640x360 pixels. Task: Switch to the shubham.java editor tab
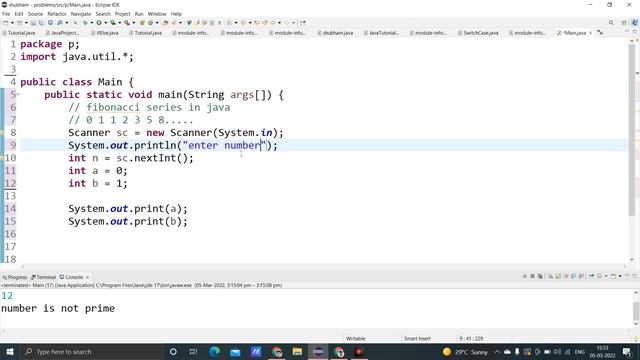[x=335, y=33]
